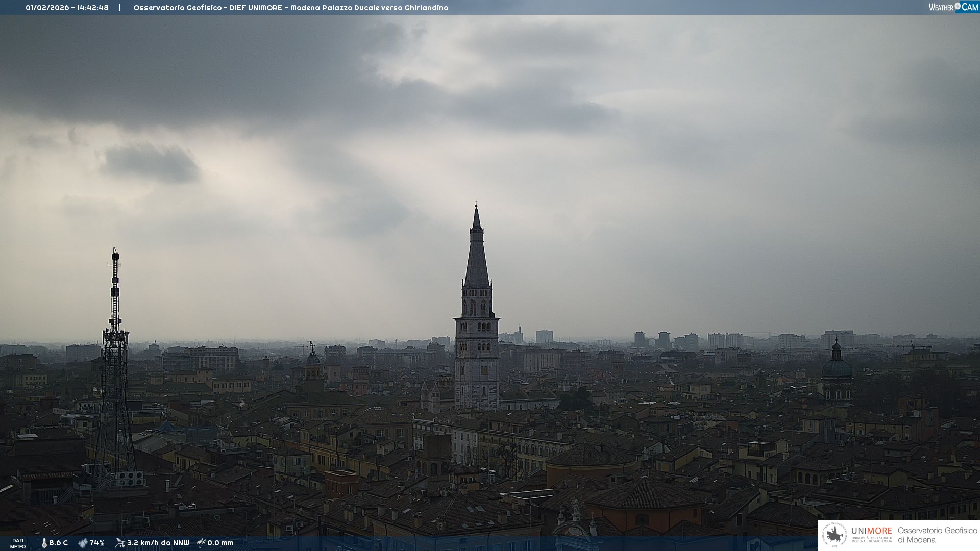Screen dimensions: 980x551
Task: Click the 74% humidity value
Action: (x=97, y=543)
